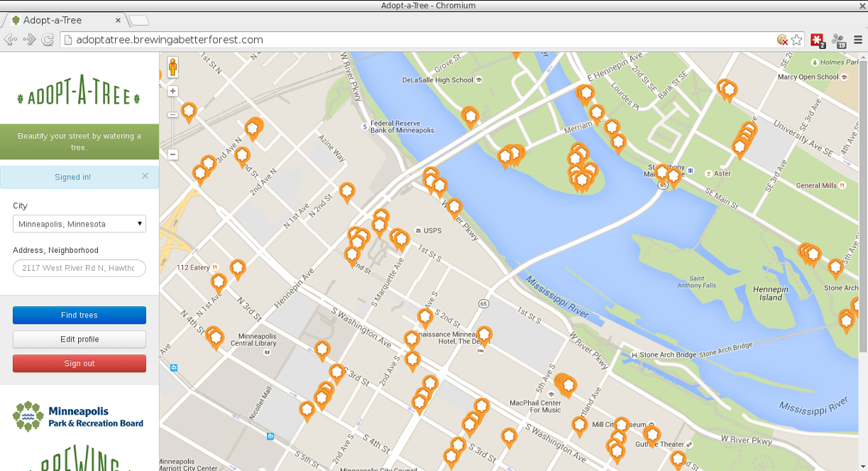Click the 112 Eatery restaurant label

(197, 268)
